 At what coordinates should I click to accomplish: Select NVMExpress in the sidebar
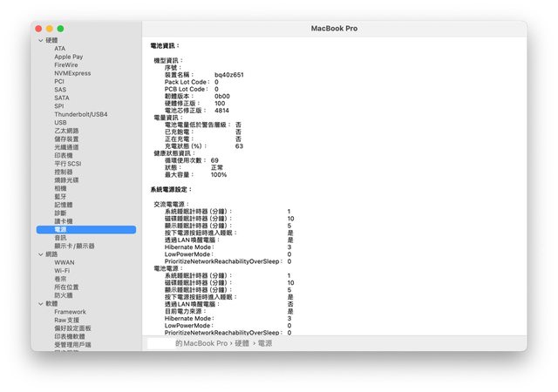[72, 73]
